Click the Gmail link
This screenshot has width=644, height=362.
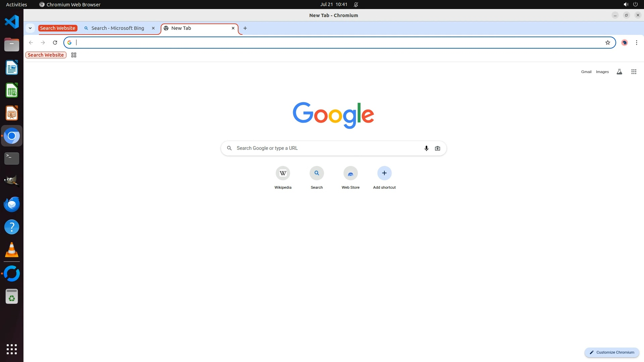tap(586, 72)
